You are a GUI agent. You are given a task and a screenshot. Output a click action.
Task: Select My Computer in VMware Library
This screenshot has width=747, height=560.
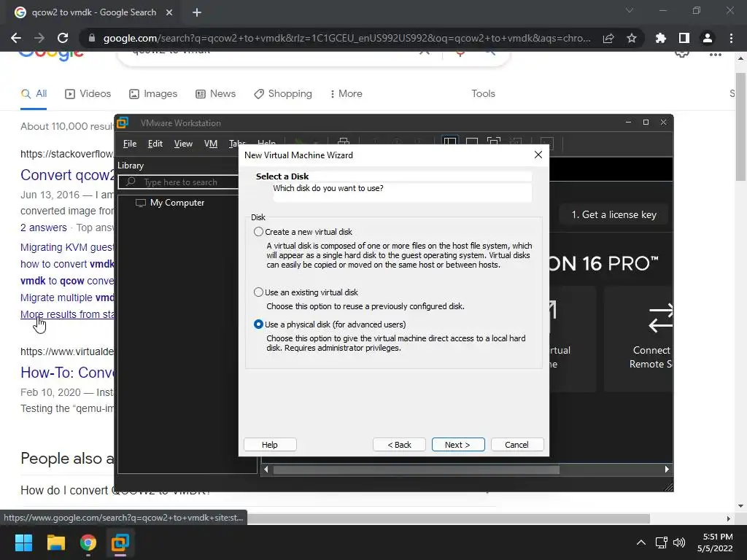tap(170, 203)
